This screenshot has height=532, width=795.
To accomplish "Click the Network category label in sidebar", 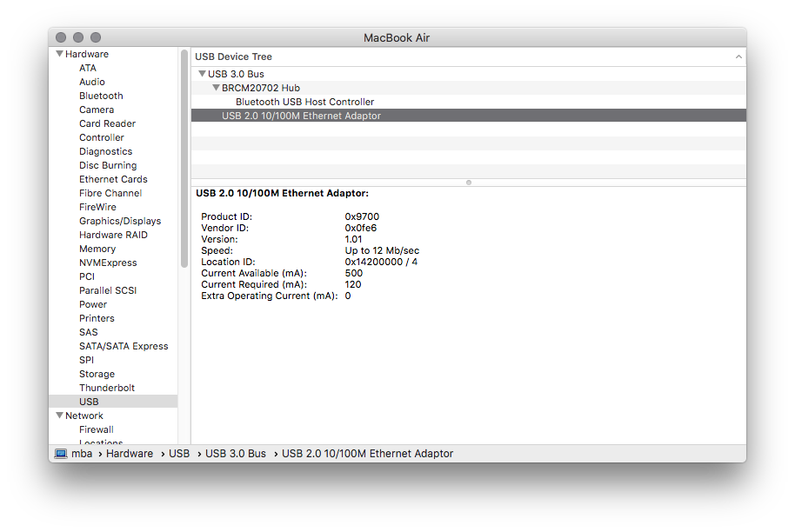I will click(84, 416).
